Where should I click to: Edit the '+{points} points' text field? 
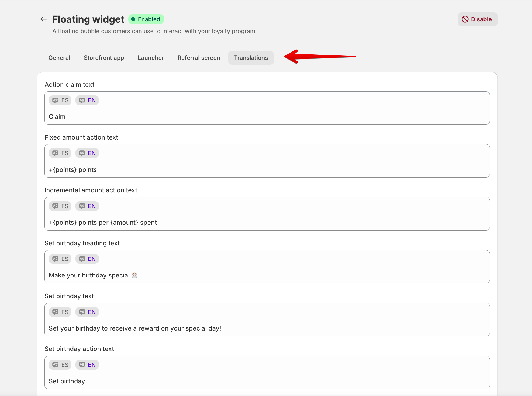point(267,170)
